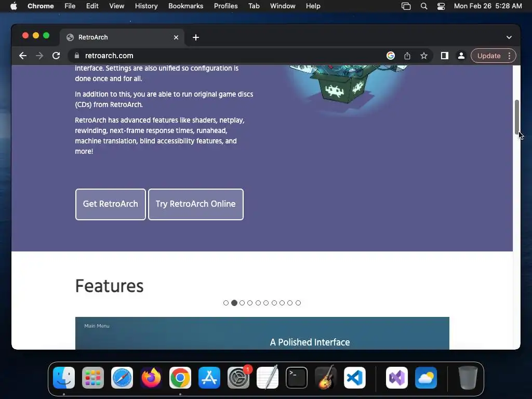Open Launchpad from the Dock
This screenshot has width=532, height=399.
[93, 378]
